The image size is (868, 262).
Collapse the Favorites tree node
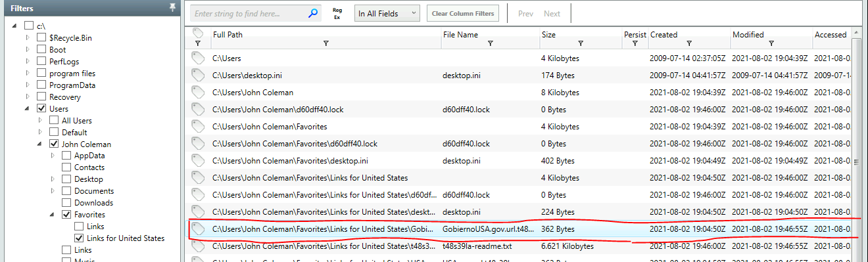(53, 215)
